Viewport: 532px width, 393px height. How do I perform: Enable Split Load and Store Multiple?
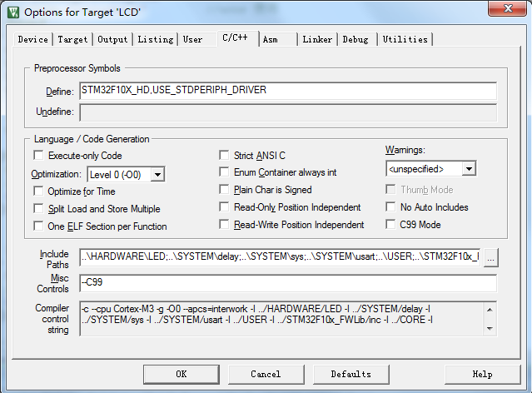pos(38,208)
